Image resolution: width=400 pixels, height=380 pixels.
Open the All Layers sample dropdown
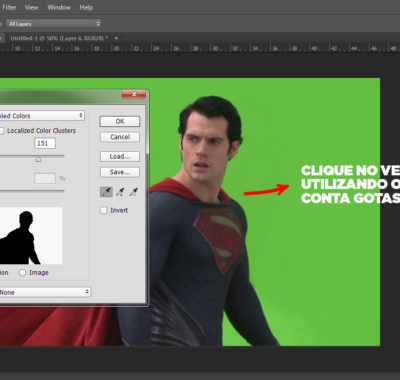pyautogui.click(x=54, y=24)
